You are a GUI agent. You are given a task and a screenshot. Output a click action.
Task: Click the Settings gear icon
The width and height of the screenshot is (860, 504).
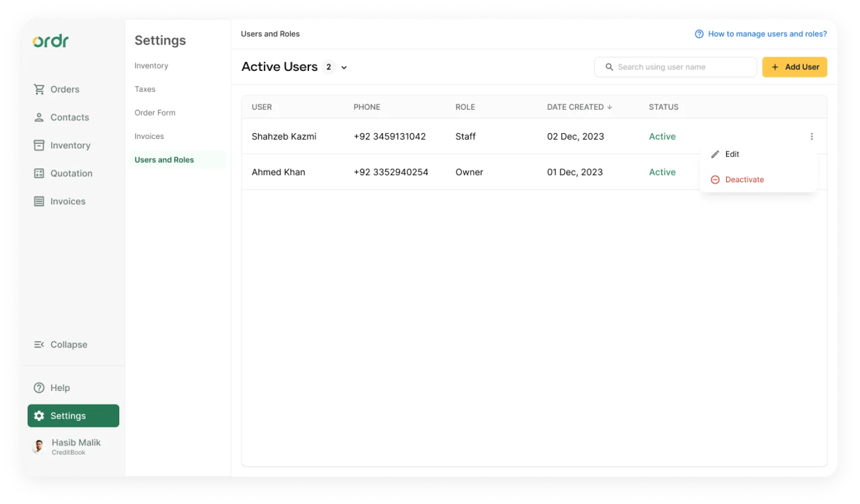tap(39, 416)
